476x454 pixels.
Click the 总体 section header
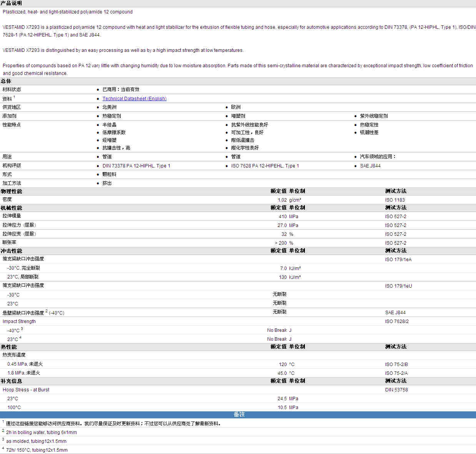pyautogui.click(x=6, y=81)
